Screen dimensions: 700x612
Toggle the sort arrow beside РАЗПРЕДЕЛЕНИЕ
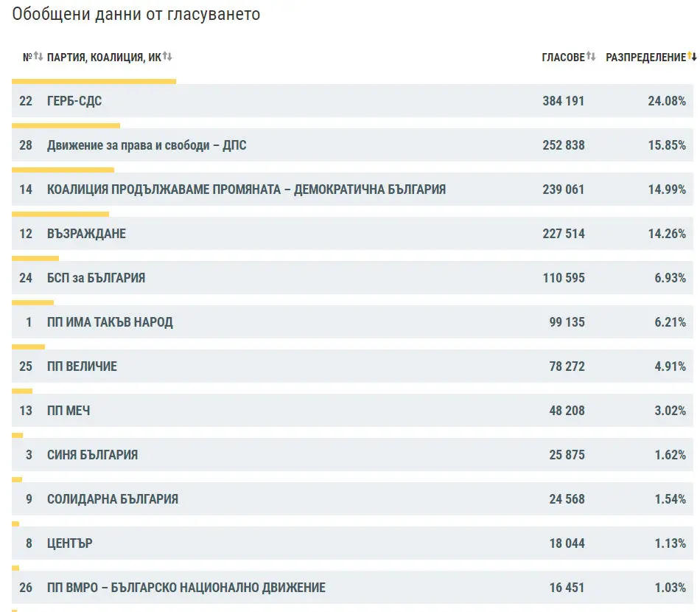tap(692, 57)
